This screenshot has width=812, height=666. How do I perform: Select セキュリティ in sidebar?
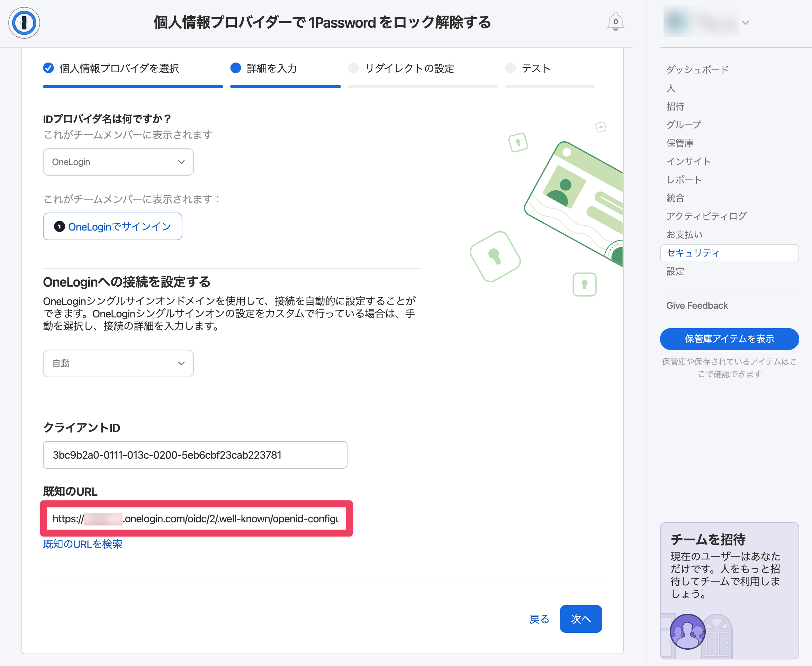click(729, 253)
